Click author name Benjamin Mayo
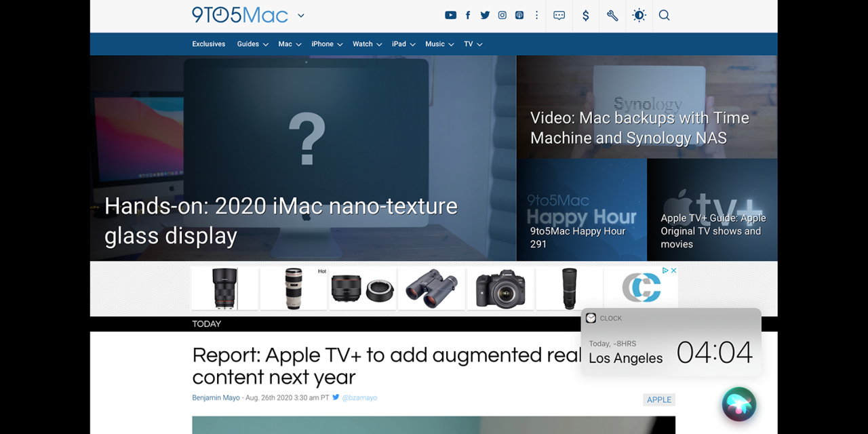868x434 pixels. pos(216,398)
